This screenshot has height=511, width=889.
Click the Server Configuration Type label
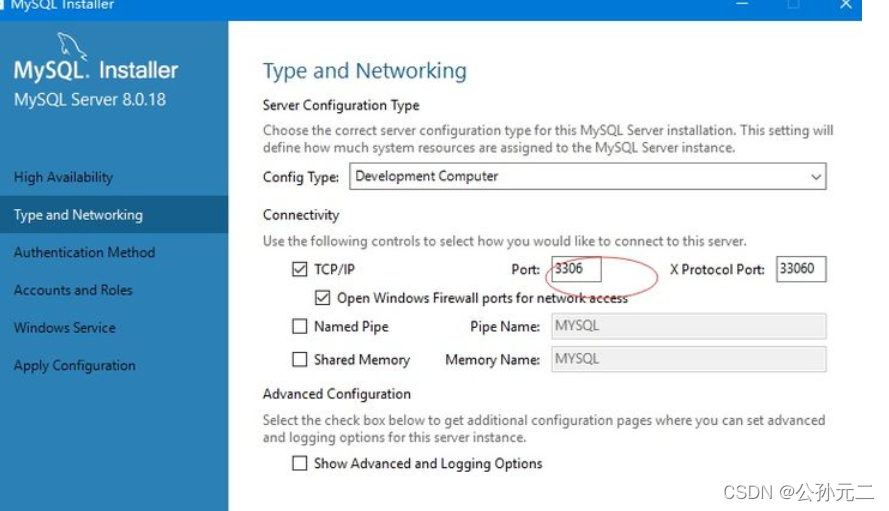pos(341,105)
